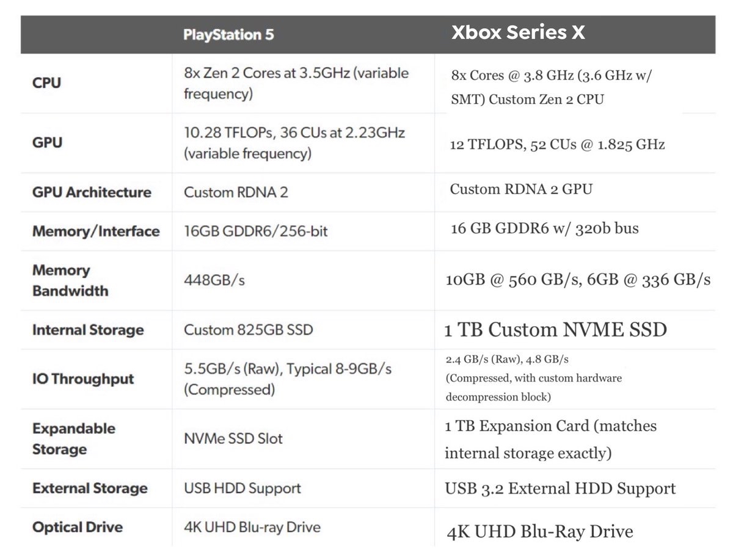Select the '10.28 TFLOPs' PS5 GPU cell
This screenshot has width=733, height=560.
(x=294, y=143)
